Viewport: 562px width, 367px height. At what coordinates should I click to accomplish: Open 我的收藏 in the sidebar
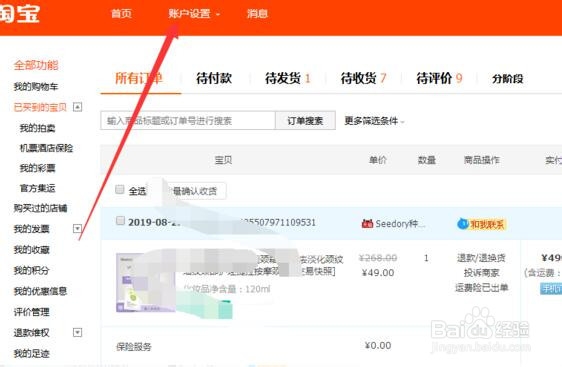coord(32,249)
